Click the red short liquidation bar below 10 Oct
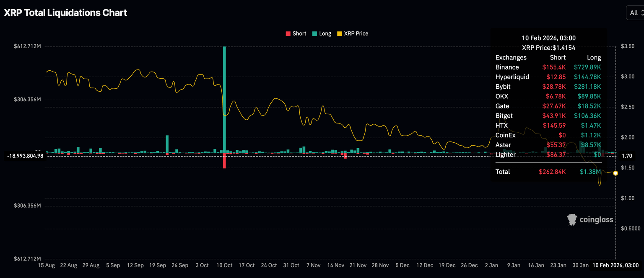Viewport: 644px width, 278px height. coord(224,161)
